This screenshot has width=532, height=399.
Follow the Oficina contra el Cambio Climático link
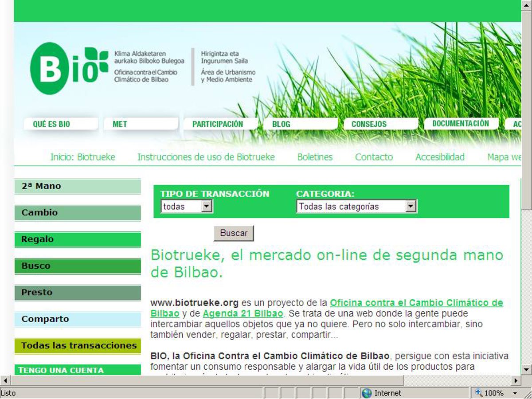(416, 303)
